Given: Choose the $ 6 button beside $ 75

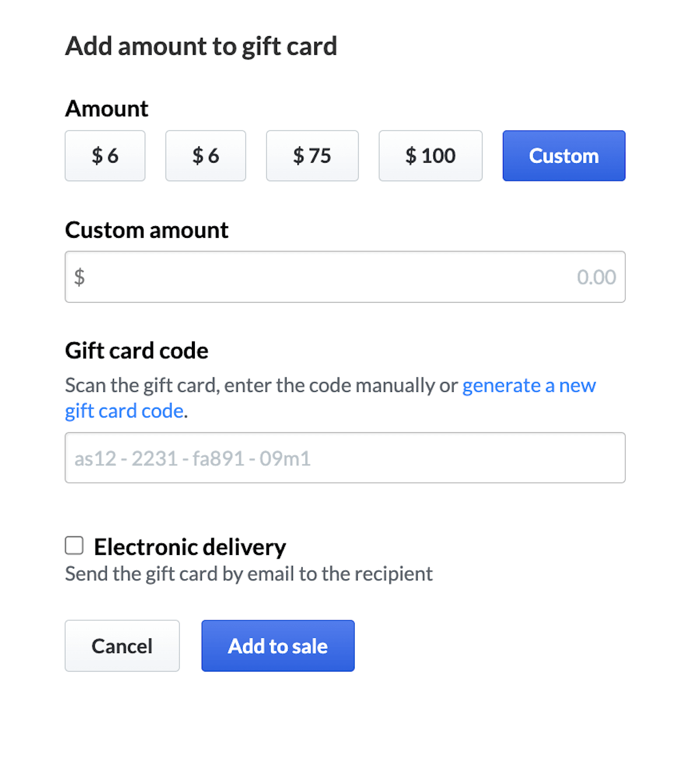Looking at the screenshot, I should click(x=205, y=156).
